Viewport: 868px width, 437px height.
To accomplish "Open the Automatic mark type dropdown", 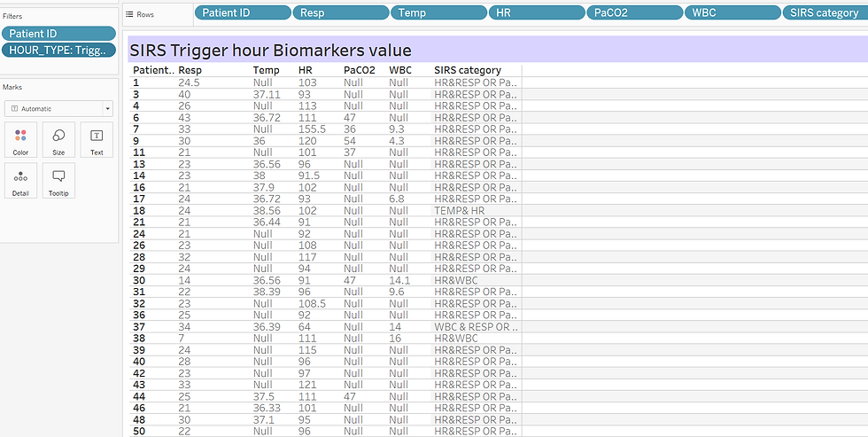I will tap(58, 108).
